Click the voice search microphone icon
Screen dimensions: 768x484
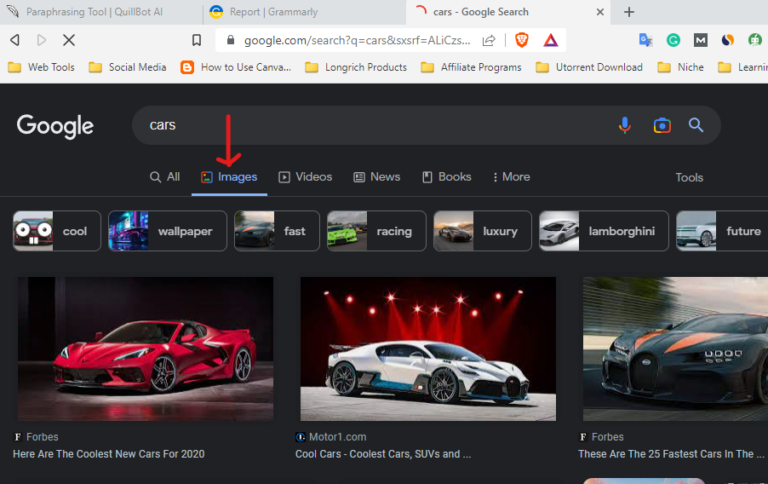(625, 125)
